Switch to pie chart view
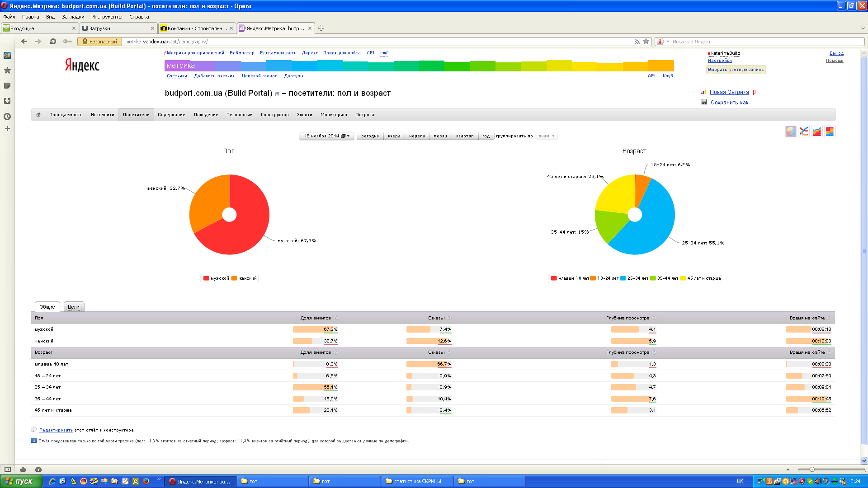The height and width of the screenshot is (488, 868). click(791, 131)
